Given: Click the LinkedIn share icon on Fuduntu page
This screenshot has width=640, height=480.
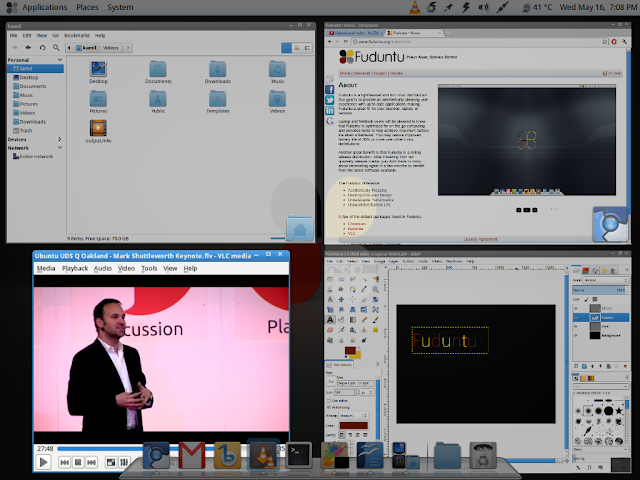Looking at the screenshot, I should pos(330,111).
